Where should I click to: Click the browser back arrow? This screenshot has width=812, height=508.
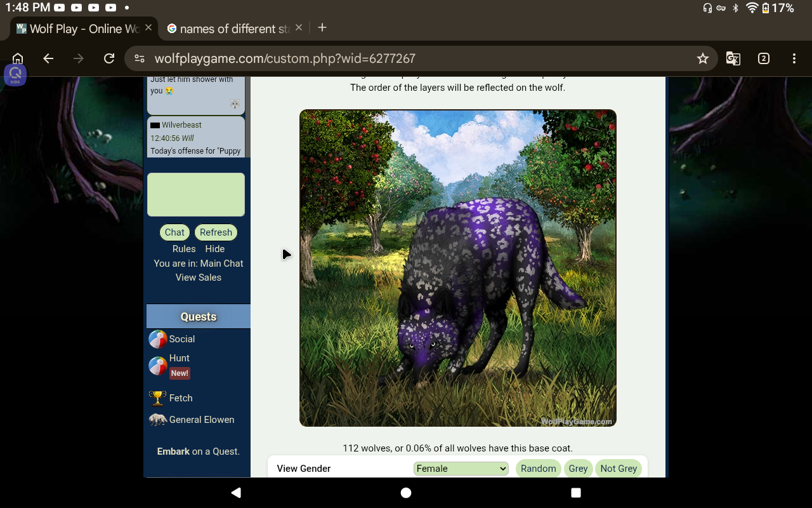tap(48, 58)
